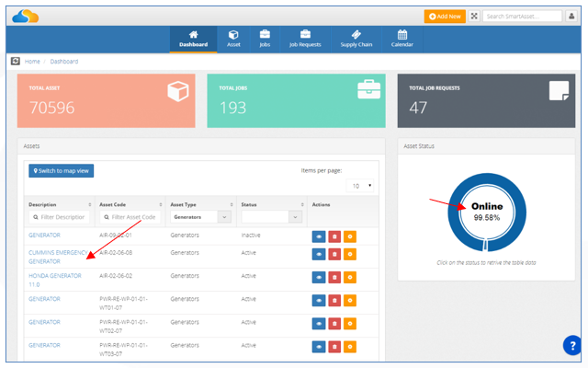Click the note icon in Total Job Requests card
This screenshot has height=368, width=588.
pos(560,90)
